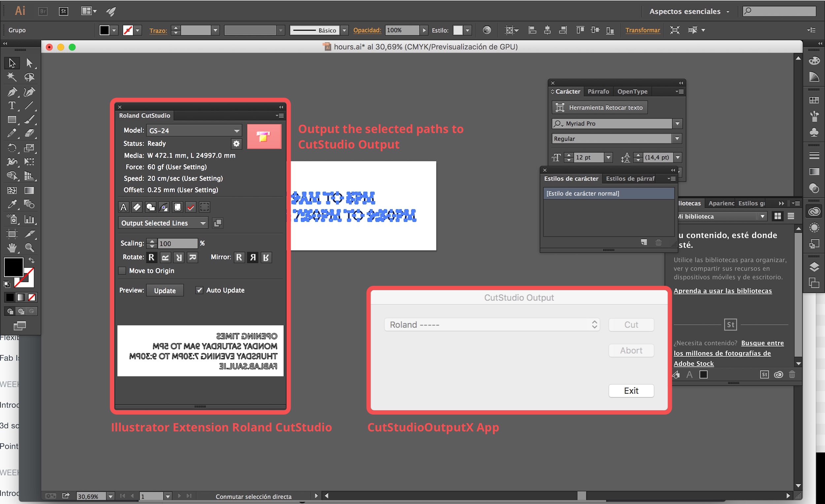Open the Layers panel icon
Screen dimensions: 825x504
coord(814,267)
